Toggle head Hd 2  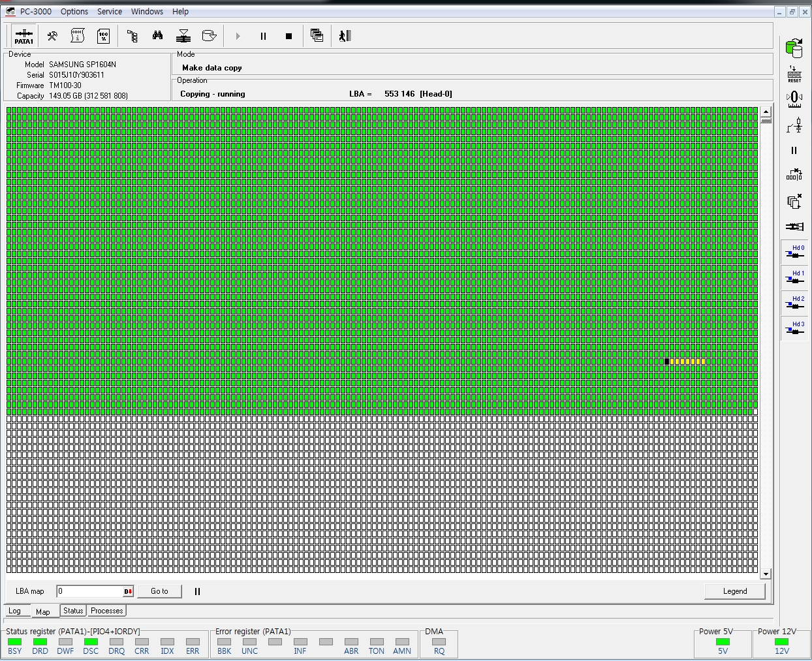[x=794, y=303]
